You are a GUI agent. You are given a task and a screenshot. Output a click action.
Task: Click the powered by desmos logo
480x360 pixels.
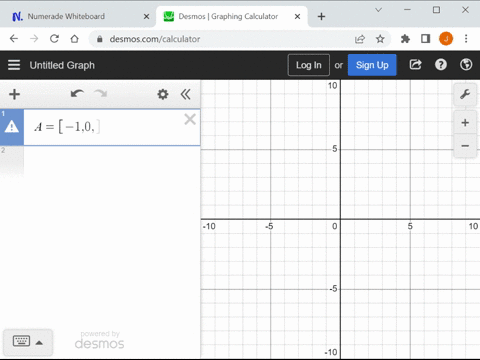click(99, 340)
